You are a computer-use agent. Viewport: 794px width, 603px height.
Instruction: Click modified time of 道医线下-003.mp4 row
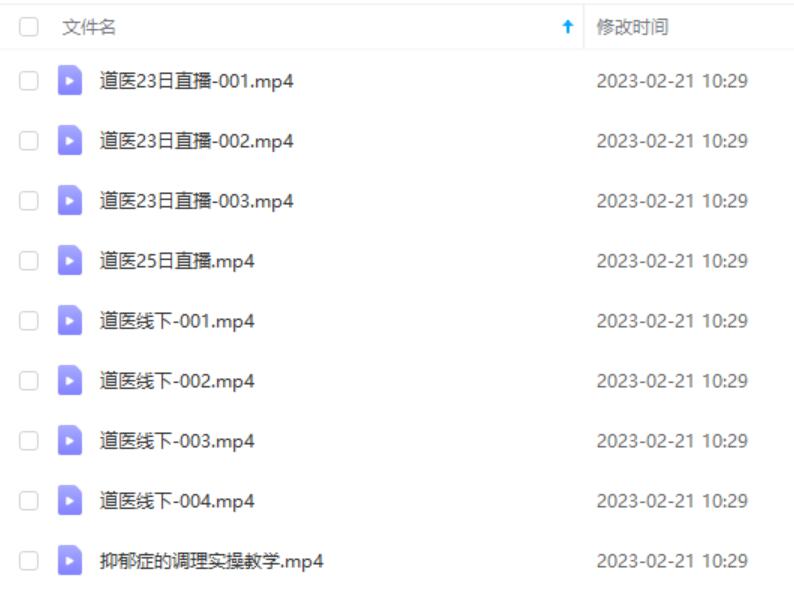(x=672, y=441)
